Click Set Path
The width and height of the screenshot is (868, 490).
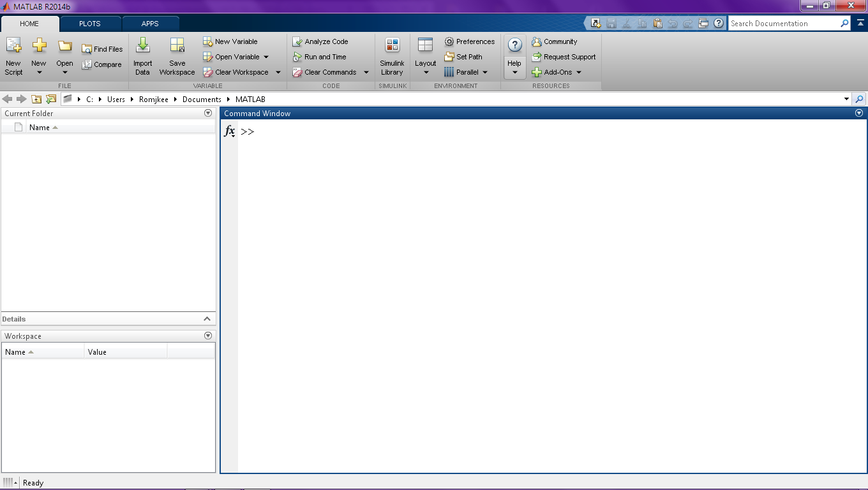click(463, 57)
